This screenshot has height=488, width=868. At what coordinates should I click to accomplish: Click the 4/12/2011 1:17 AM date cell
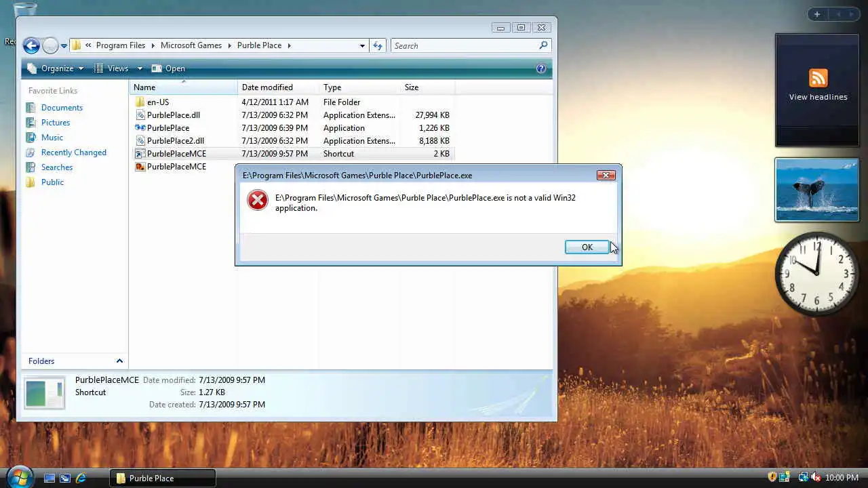click(x=275, y=102)
